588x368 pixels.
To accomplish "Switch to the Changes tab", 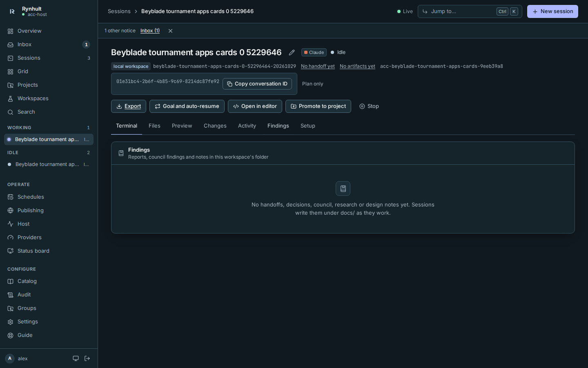I will point(215,126).
